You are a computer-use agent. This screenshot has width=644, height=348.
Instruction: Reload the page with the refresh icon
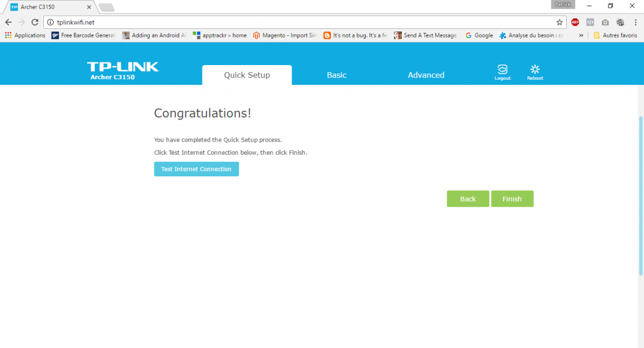35,22
